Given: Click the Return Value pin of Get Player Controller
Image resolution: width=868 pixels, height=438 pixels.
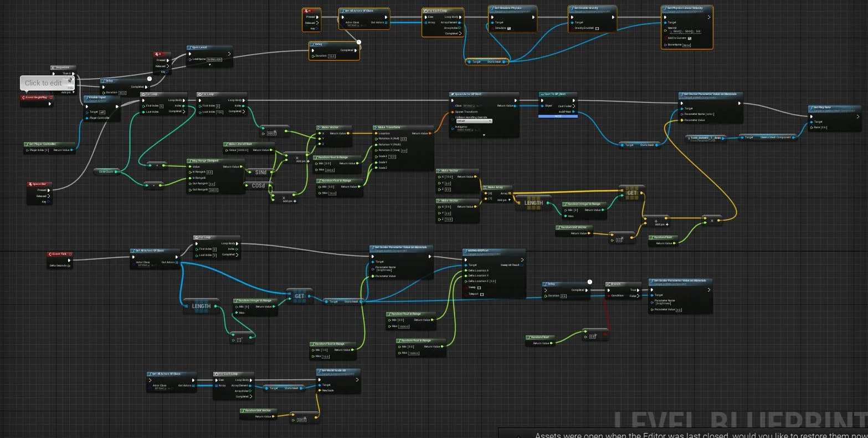Looking at the screenshot, I should point(72,150).
